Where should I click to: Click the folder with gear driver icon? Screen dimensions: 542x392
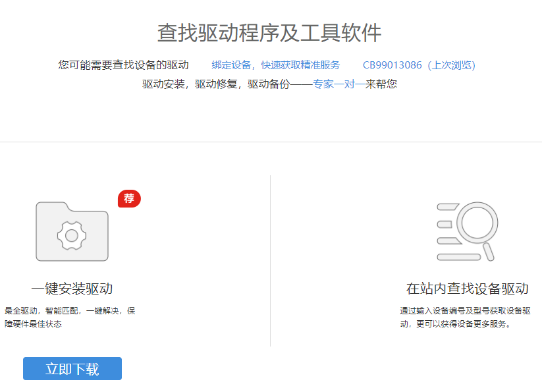coord(72,231)
